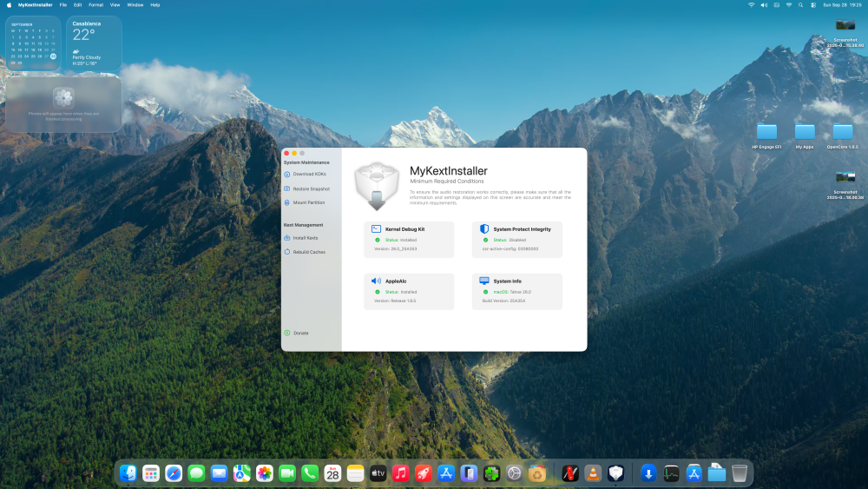Open the volume control in menu bar
Screen dimensions: 868x489
(764, 5)
